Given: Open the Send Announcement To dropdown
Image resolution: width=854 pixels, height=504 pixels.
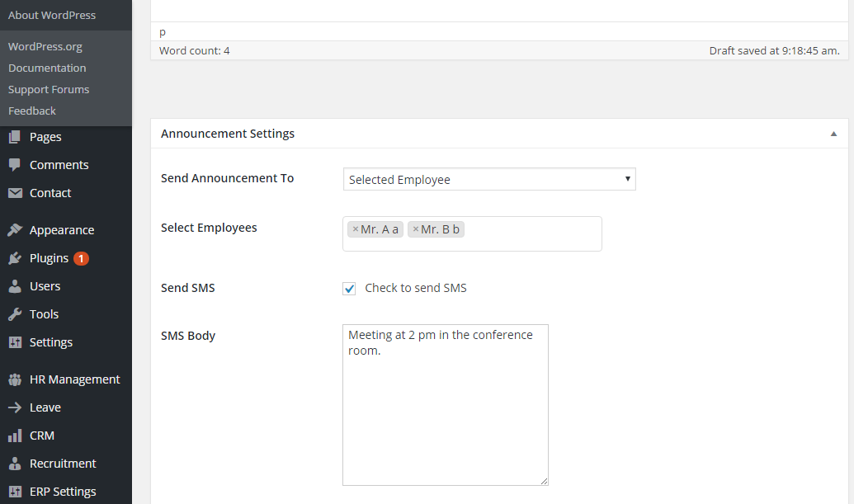Looking at the screenshot, I should click(489, 179).
